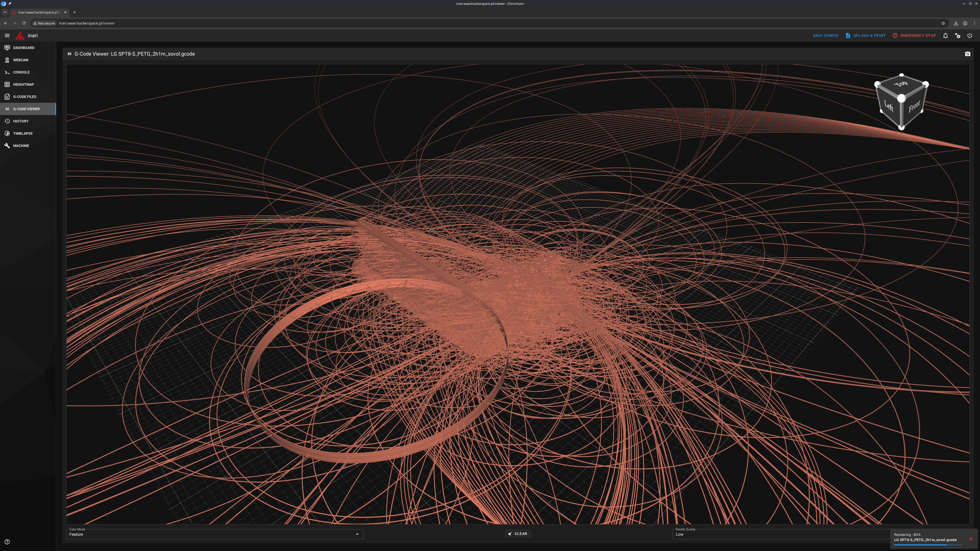Open the browser downloads icon

point(956,23)
